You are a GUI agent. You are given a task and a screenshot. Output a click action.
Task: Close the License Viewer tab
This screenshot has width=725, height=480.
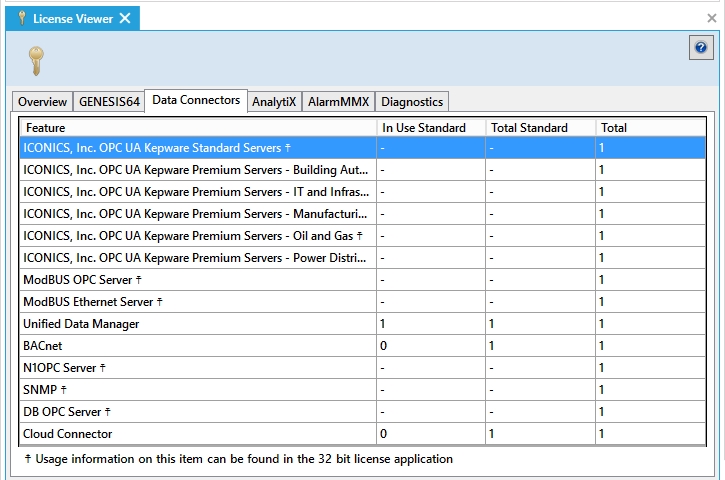click(x=125, y=18)
